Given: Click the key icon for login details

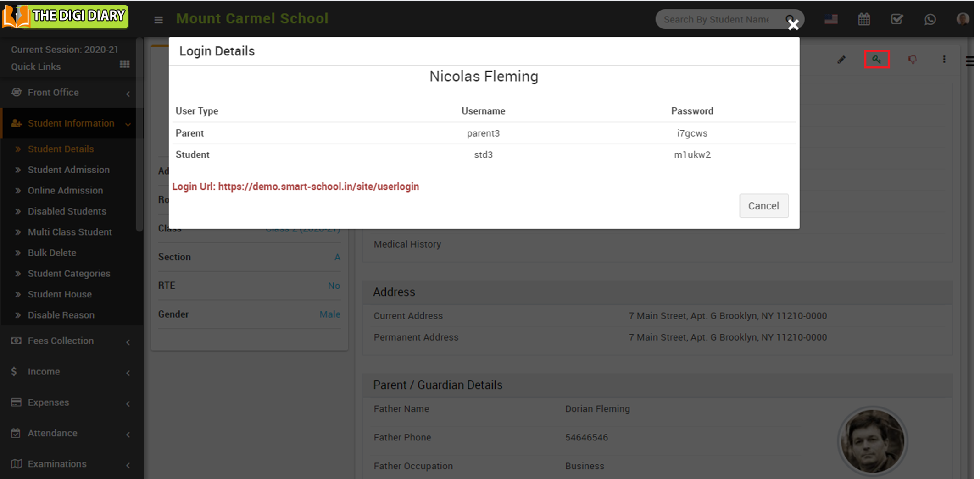Looking at the screenshot, I should coord(876,59).
